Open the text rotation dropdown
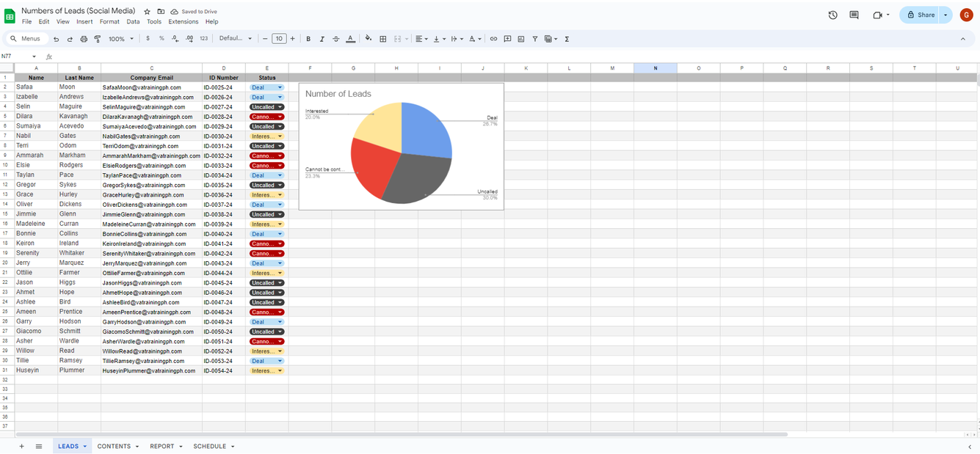The height and width of the screenshot is (454, 980). [x=474, y=39]
